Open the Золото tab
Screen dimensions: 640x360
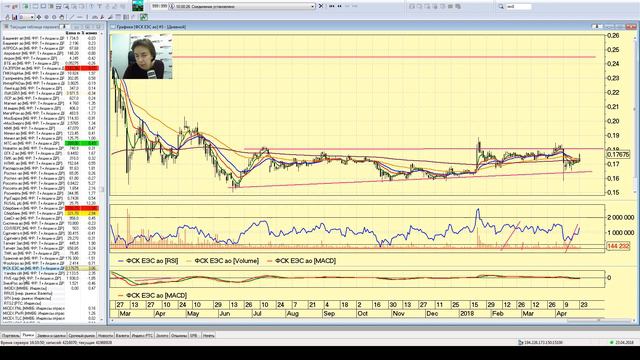[x=162, y=336]
